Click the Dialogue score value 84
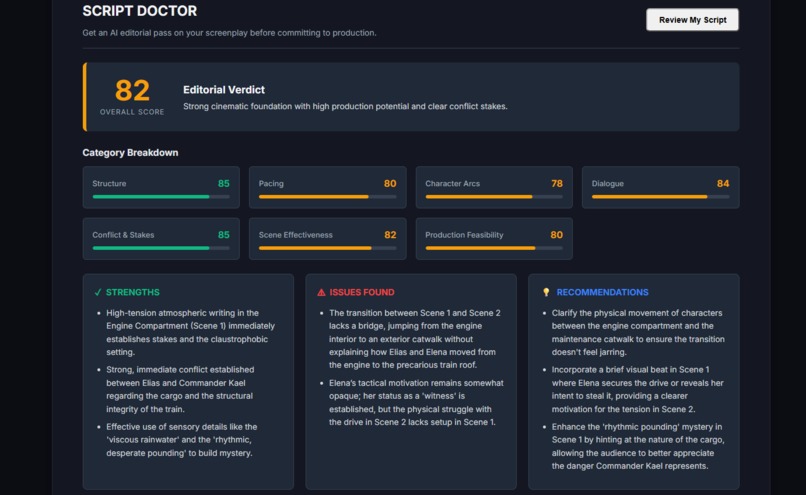 click(x=723, y=184)
